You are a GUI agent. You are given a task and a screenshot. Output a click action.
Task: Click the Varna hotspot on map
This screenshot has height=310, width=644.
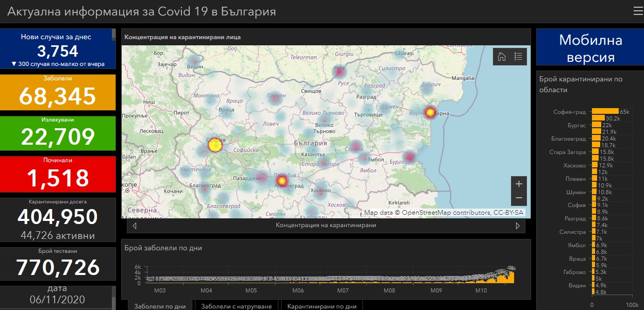pos(430,112)
